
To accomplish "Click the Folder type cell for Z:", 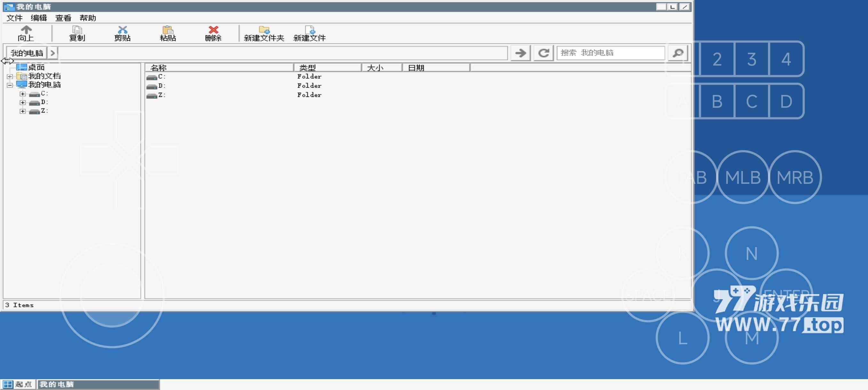I will tap(309, 95).
